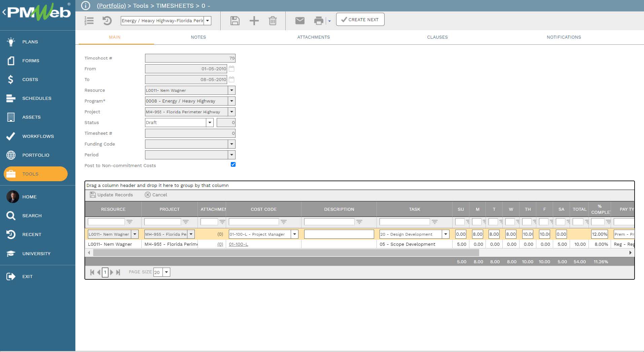
Task: Expand the Funding Code dropdown
Action: (231, 144)
